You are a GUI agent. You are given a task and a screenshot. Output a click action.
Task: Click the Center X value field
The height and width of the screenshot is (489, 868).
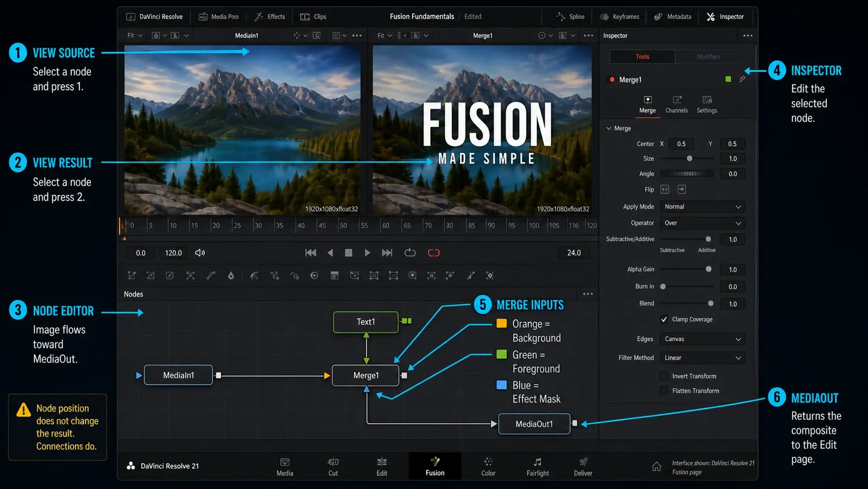(681, 144)
